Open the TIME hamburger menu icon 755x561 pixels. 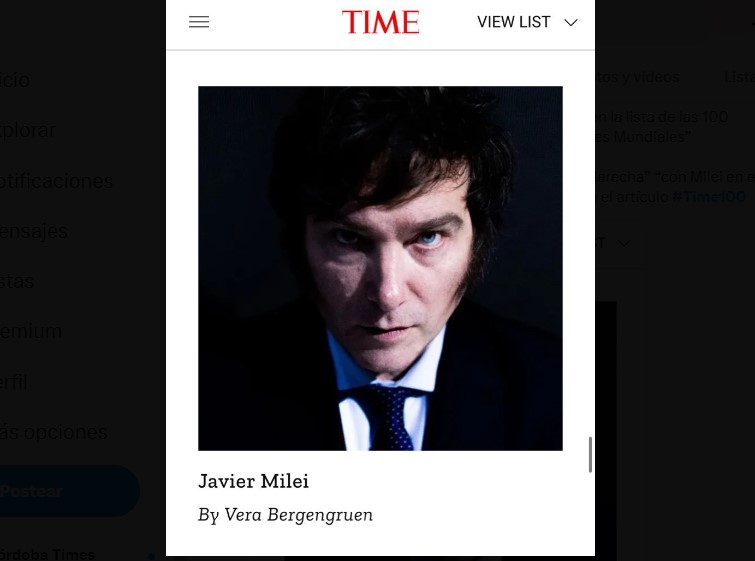pyautogui.click(x=199, y=22)
